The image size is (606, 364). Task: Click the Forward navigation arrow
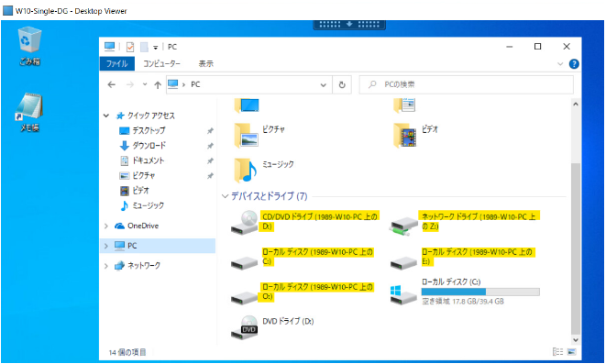pos(130,84)
